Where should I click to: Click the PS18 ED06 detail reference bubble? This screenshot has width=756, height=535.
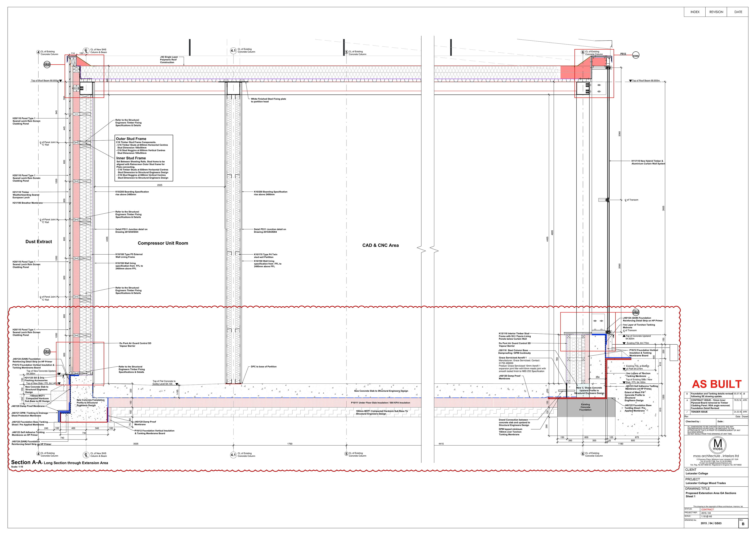pos(47,65)
